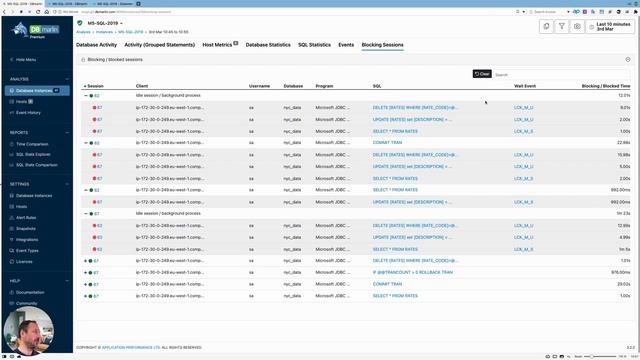Collapse the HELP sidebar section
The width and height of the screenshot is (640, 360).
[67, 281]
